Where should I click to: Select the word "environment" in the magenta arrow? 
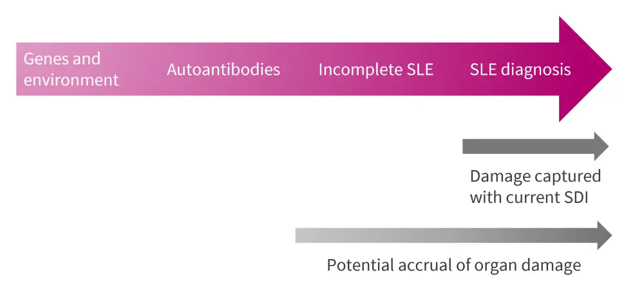click(71, 80)
